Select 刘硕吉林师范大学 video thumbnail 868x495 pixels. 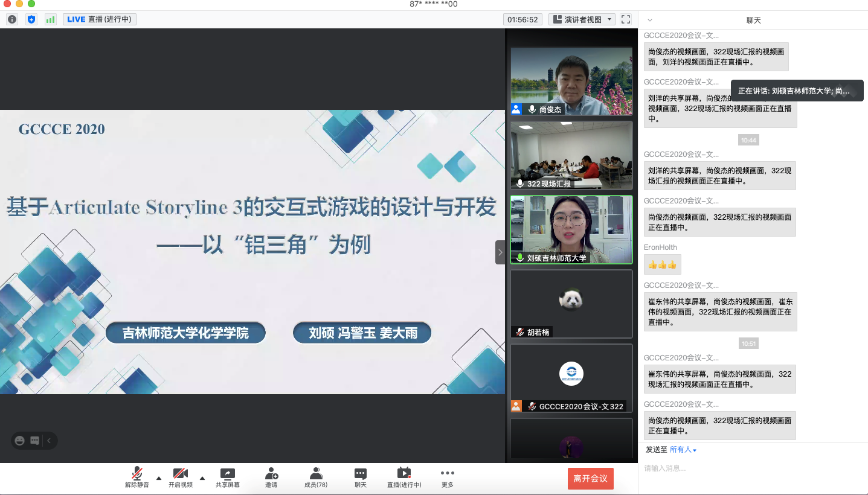[571, 229]
